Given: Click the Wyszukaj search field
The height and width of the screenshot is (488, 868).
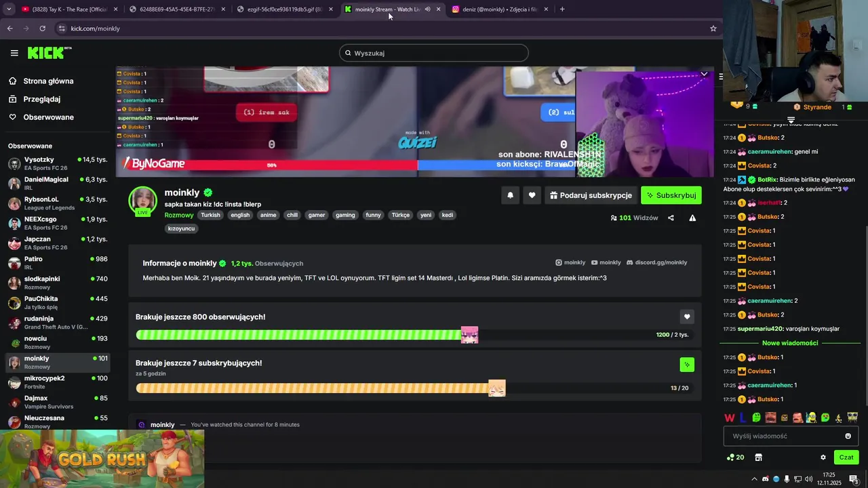Looking at the screenshot, I should tap(434, 53).
